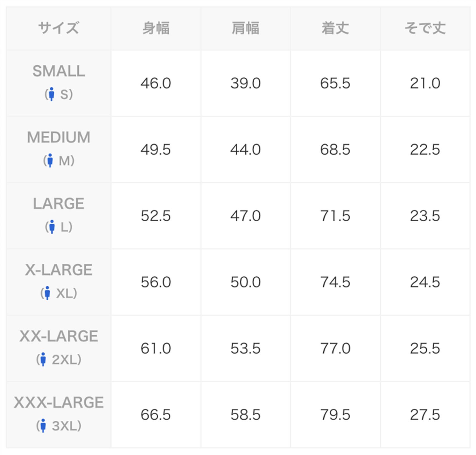Select the 着丈 column header

335,28
